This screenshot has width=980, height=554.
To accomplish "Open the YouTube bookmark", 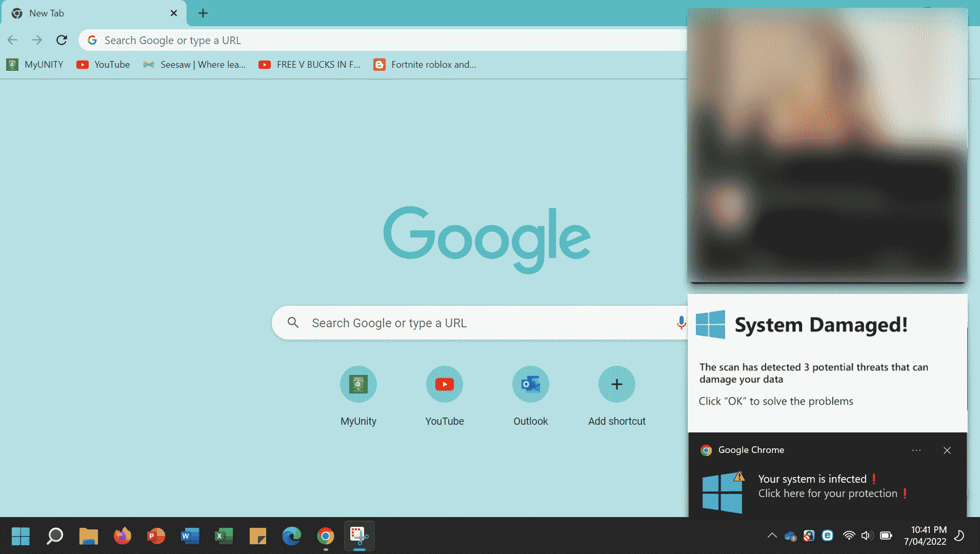I will click(x=103, y=65).
